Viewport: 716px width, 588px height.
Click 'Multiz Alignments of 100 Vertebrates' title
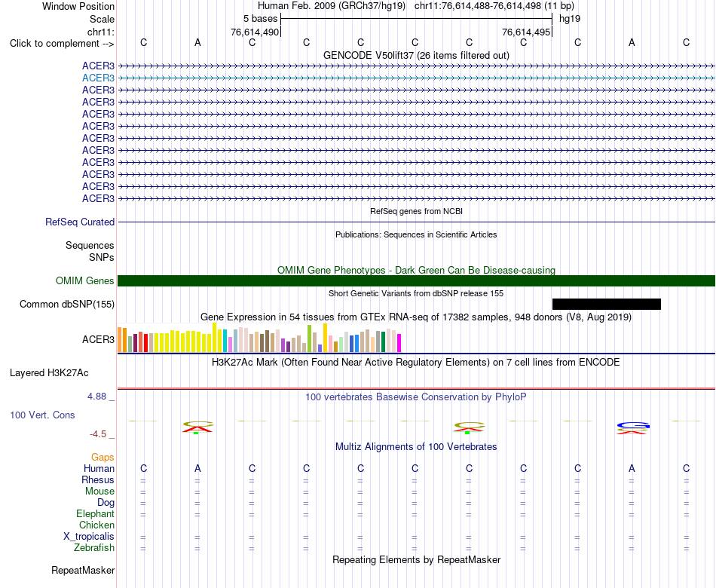(x=416, y=447)
